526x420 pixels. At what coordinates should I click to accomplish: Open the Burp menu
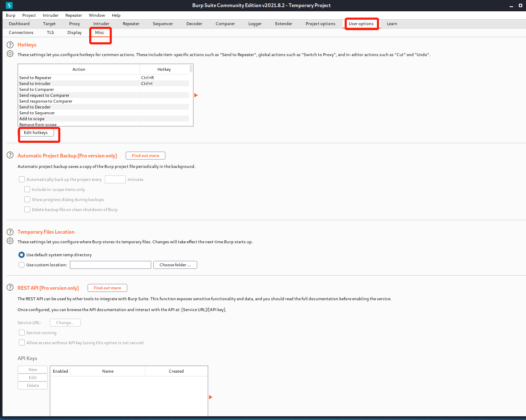click(10, 15)
